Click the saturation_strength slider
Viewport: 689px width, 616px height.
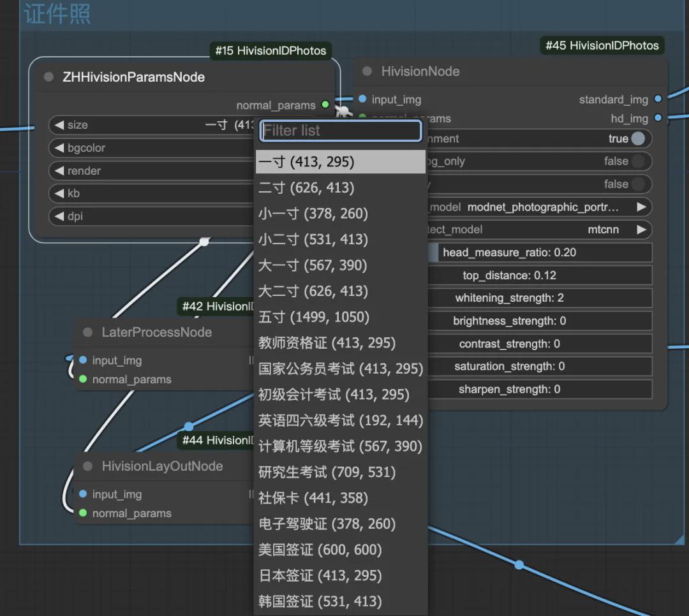click(x=540, y=366)
